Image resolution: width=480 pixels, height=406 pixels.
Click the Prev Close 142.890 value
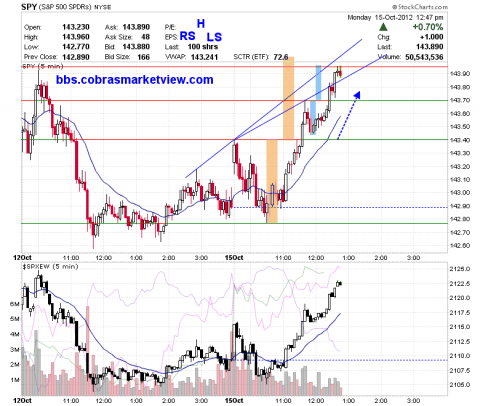coord(76,57)
